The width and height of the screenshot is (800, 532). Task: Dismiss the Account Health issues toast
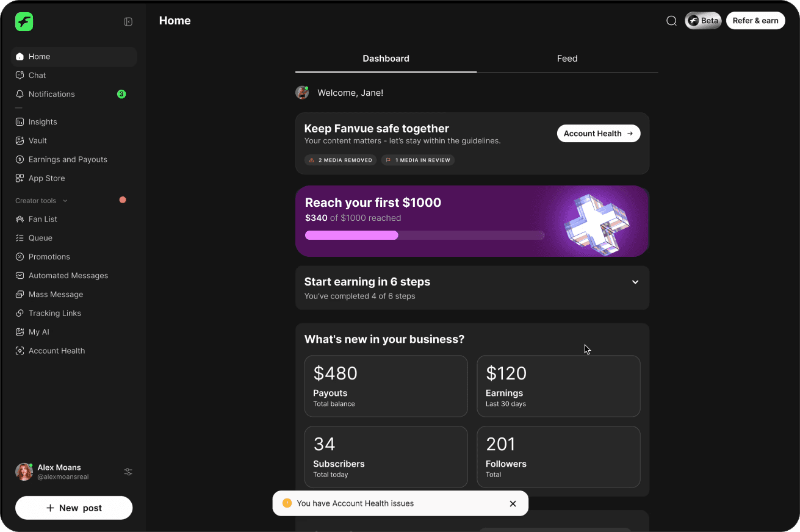[x=513, y=504]
